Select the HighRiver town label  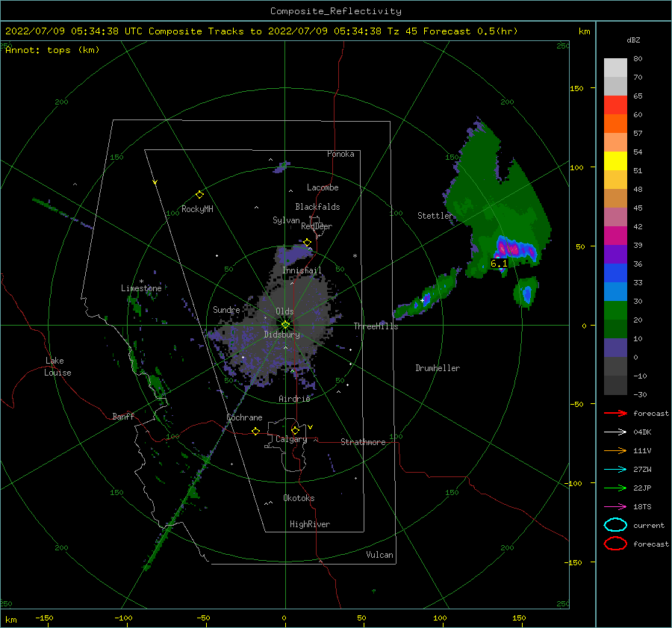[310, 524]
